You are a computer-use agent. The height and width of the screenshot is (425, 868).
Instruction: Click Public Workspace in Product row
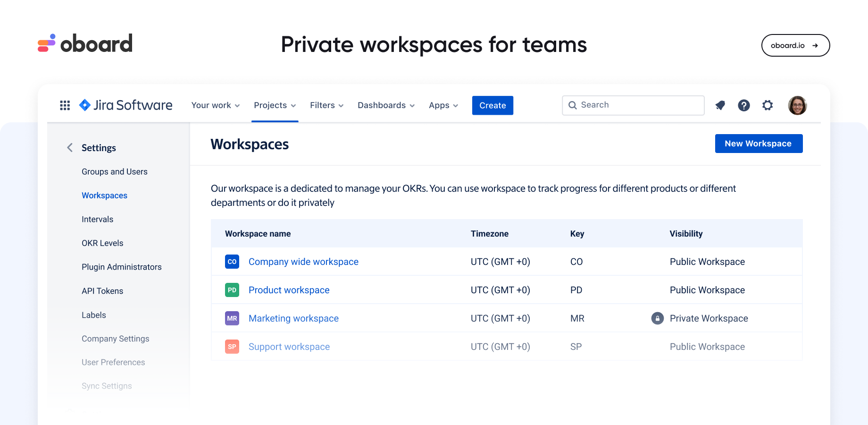point(707,290)
